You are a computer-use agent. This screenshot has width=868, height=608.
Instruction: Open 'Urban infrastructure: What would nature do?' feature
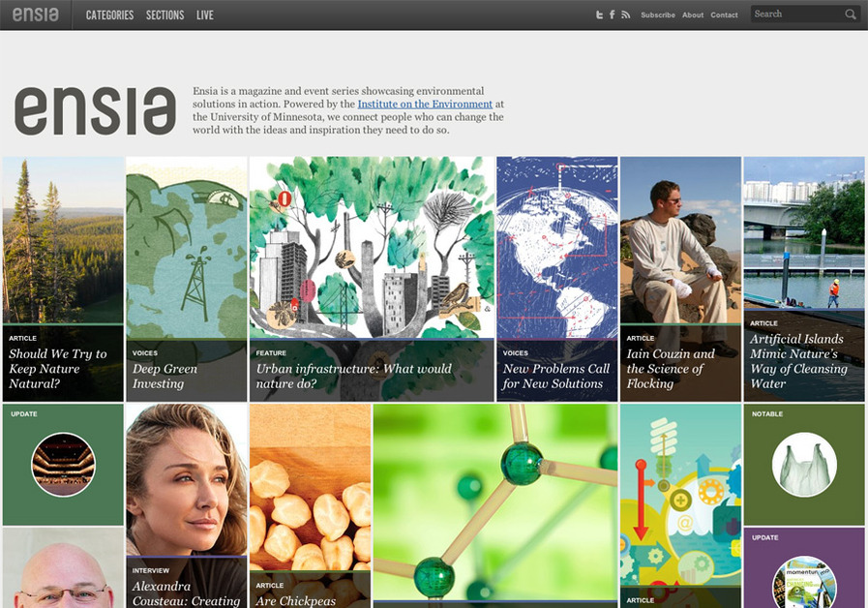[x=353, y=376]
